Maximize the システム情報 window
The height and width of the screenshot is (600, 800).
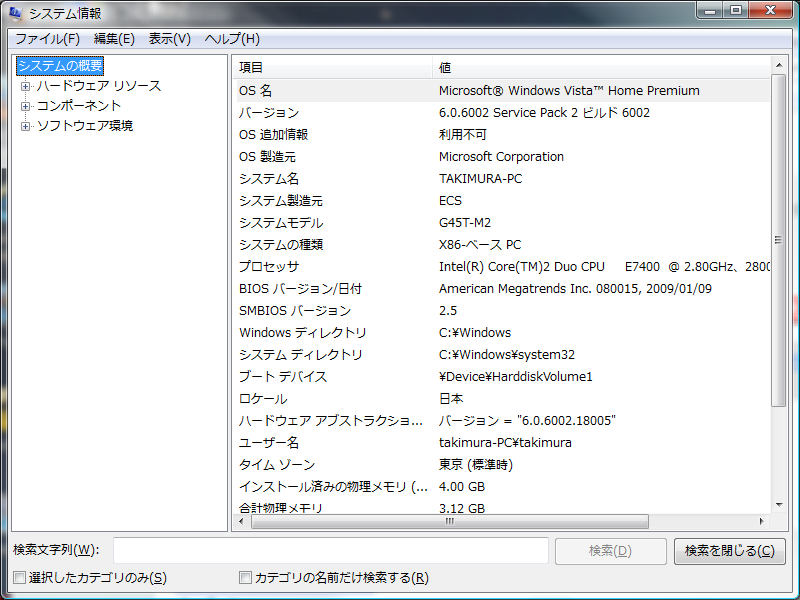(735, 10)
